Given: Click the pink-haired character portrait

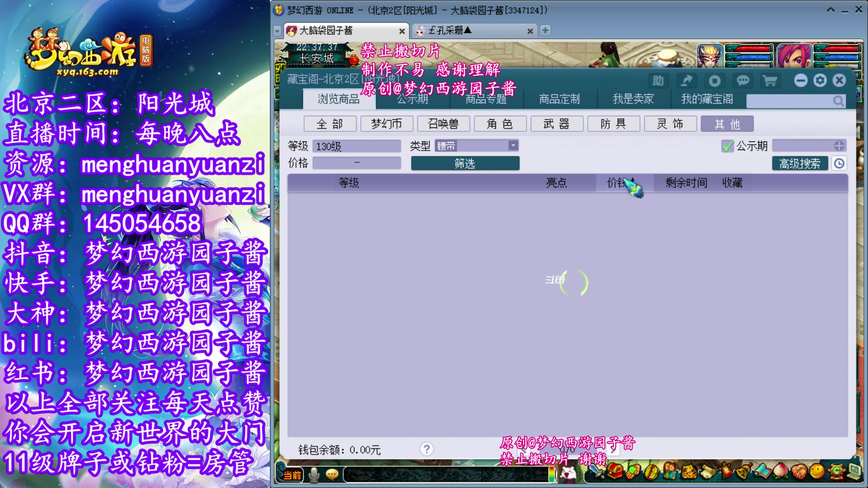Looking at the screenshot, I should click(795, 56).
